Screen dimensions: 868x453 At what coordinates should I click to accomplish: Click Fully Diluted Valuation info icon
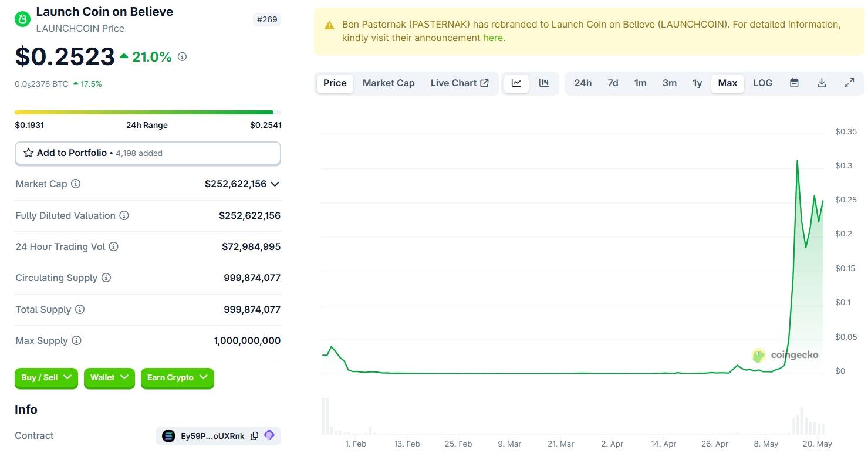(x=124, y=215)
